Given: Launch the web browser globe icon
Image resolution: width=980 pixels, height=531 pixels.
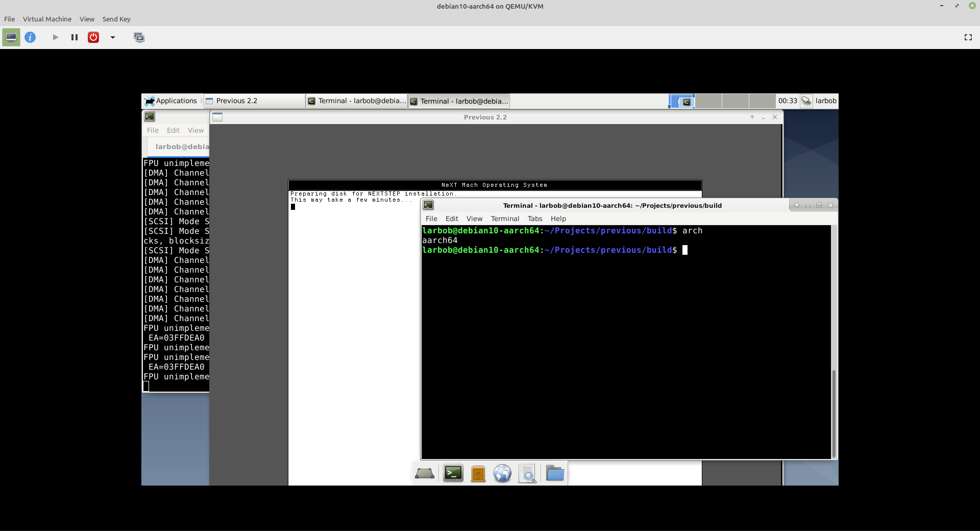Looking at the screenshot, I should [502, 474].
